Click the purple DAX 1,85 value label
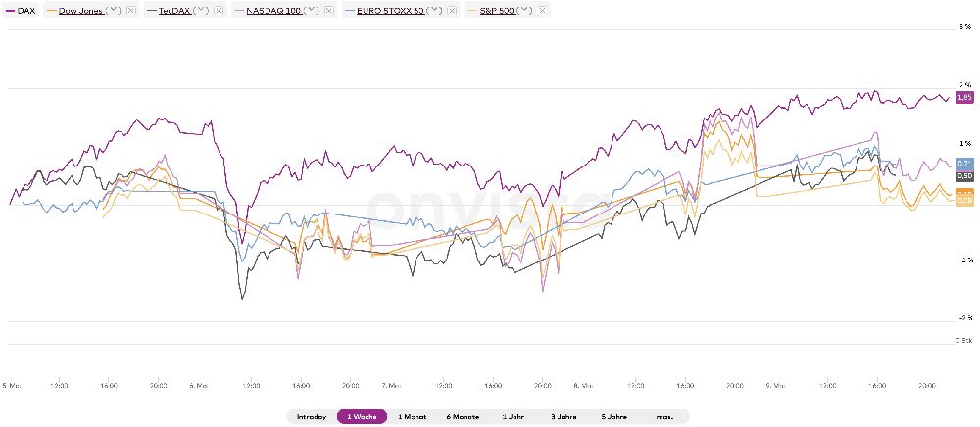This screenshot has height=427, width=980. point(964,97)
